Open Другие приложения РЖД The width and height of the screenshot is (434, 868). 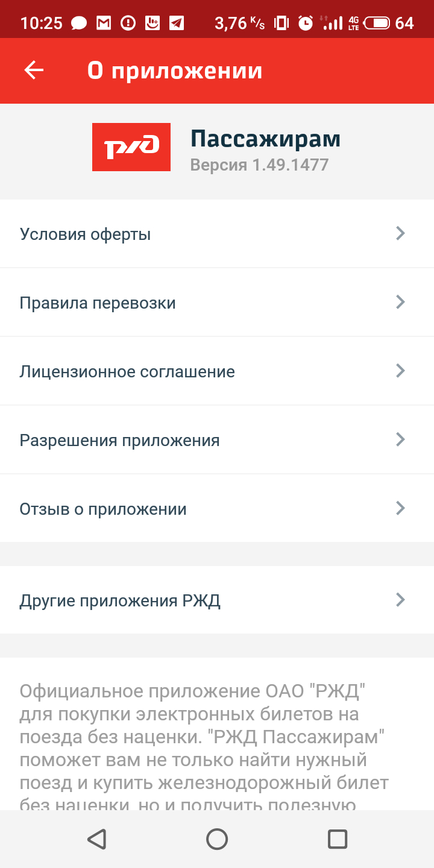point(120,600)
